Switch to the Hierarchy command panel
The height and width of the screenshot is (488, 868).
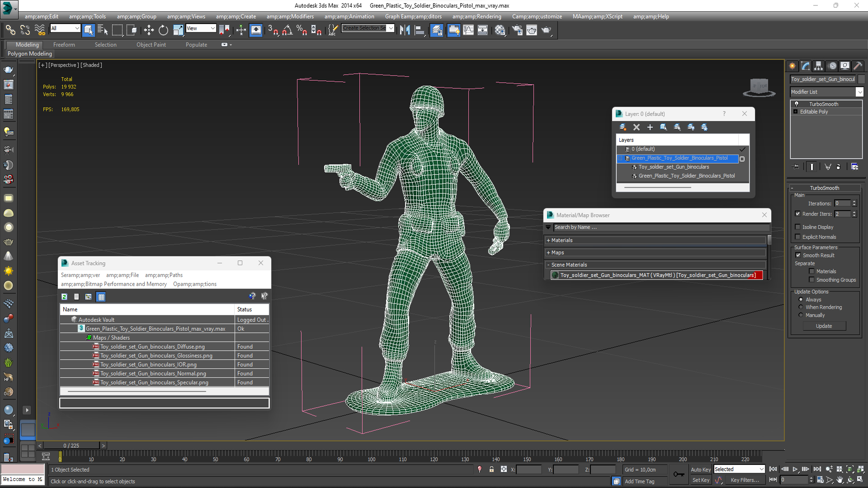(x=818, y=66)
